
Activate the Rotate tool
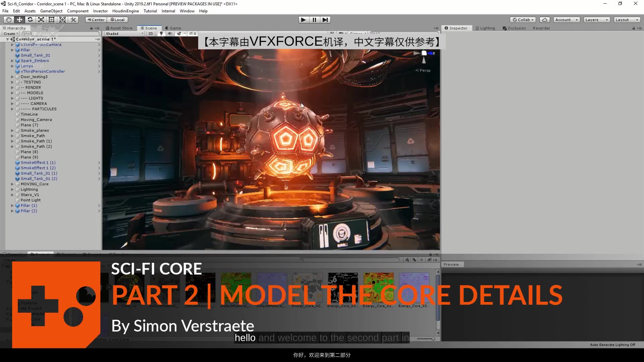click(x=30, y=19)
